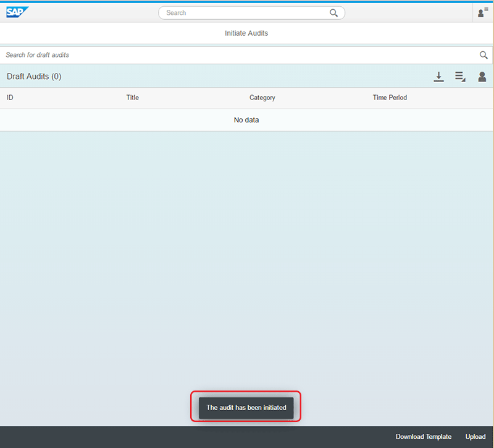This screenshot has width=494, height=448.
Task: Click the draft audits search magnifier icon
Action: coord(484,55)
